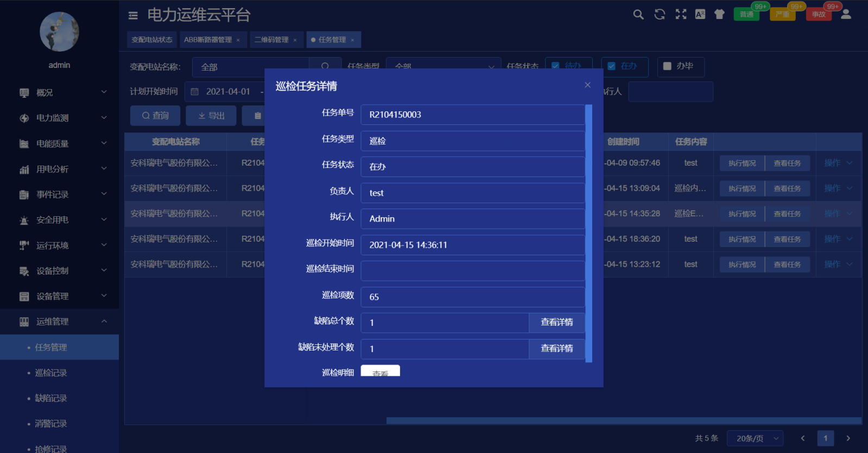Switch to the 变配电站状态 tab
The width and height of the screenshot is (868, 453).
(152, 40)
